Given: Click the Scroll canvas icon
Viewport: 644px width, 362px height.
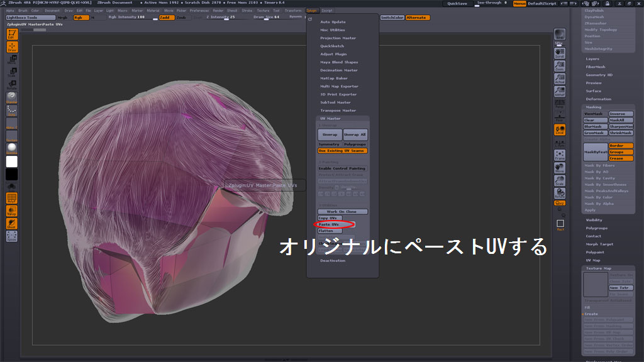Looking at the screenshot, I should (559, 53).
